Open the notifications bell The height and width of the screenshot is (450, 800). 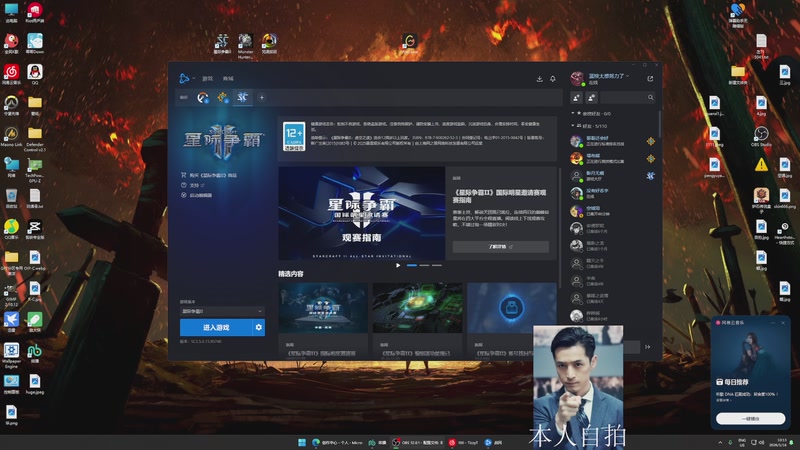pos(553,79)
